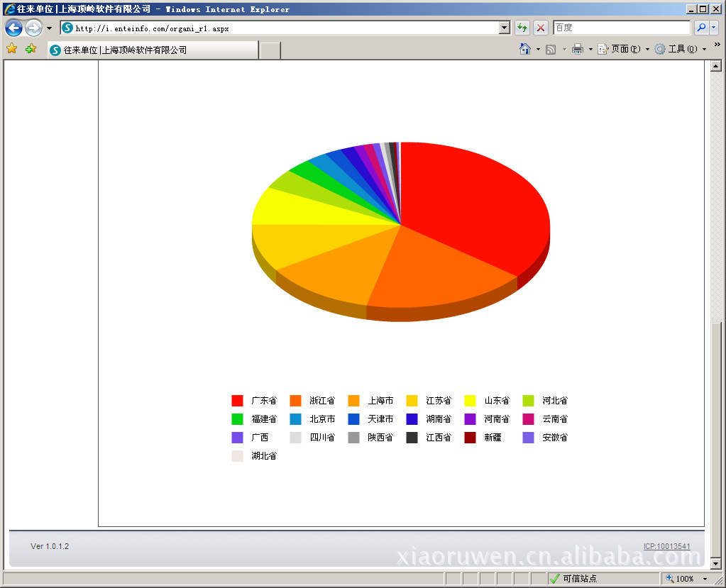Click the search magnifier button
The image size is (726, 588).
pyautogui.click(x=700, y=28)
